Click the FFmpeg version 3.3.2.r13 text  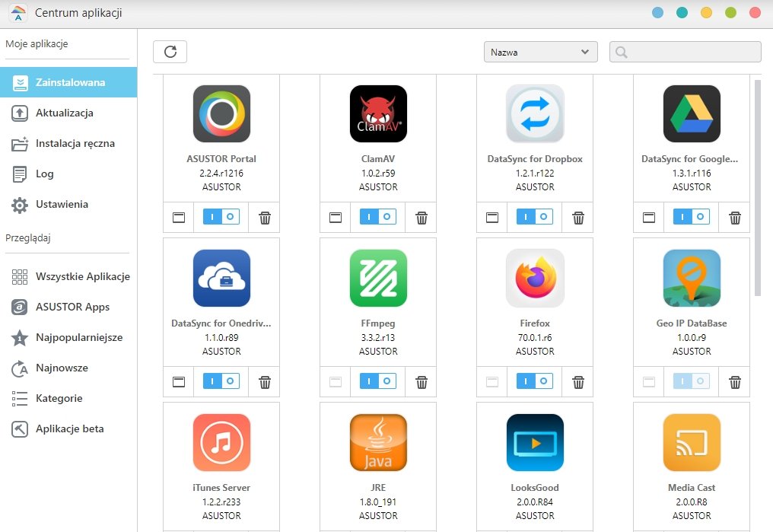click(378, 338)
